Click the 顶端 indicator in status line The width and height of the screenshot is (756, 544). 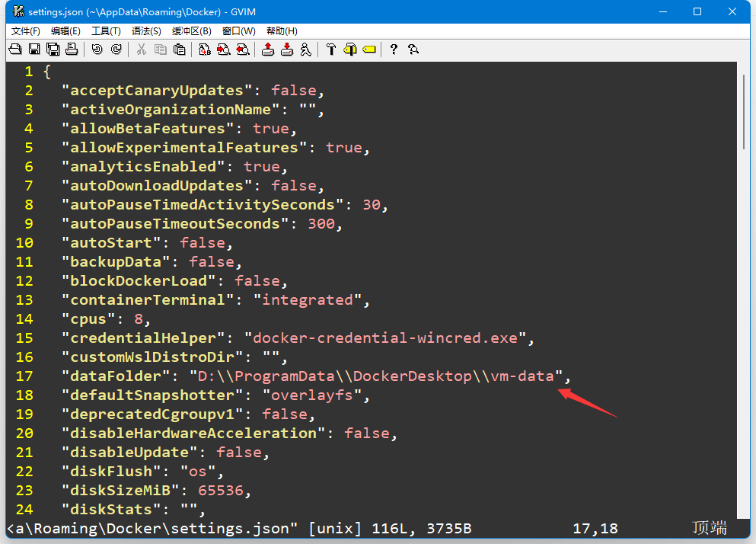(x=710, y=528)
